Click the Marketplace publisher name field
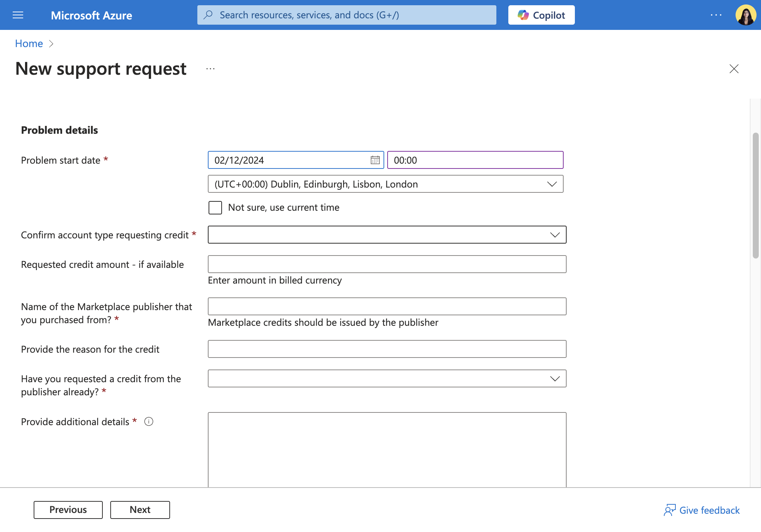 (x=387, y=306)
